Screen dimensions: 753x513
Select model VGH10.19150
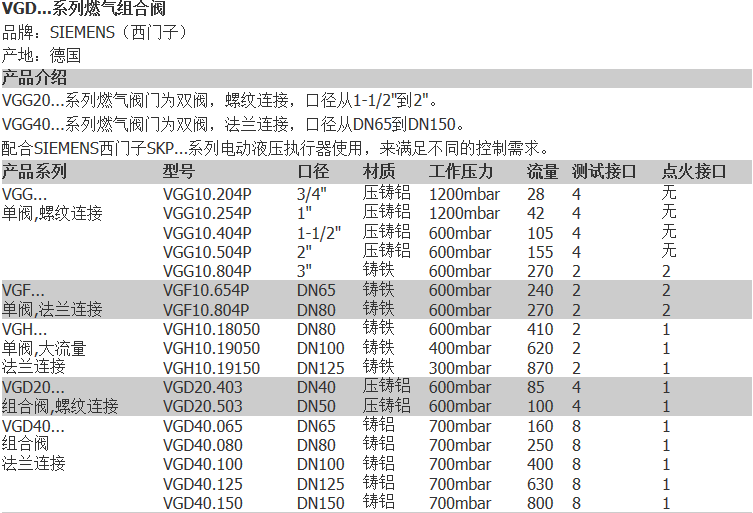[x=211, y=368]
